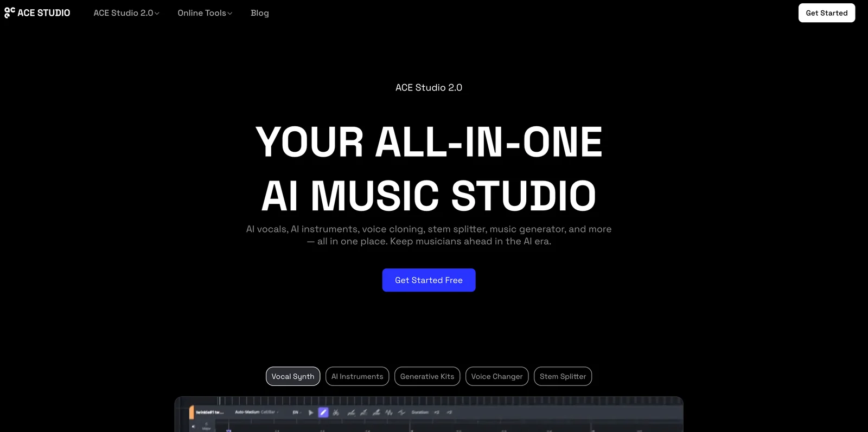Screen dimensions: 868x432
Task: Open the Auto-Medium snap dropdown in the preview
Action: coord(257,412)
